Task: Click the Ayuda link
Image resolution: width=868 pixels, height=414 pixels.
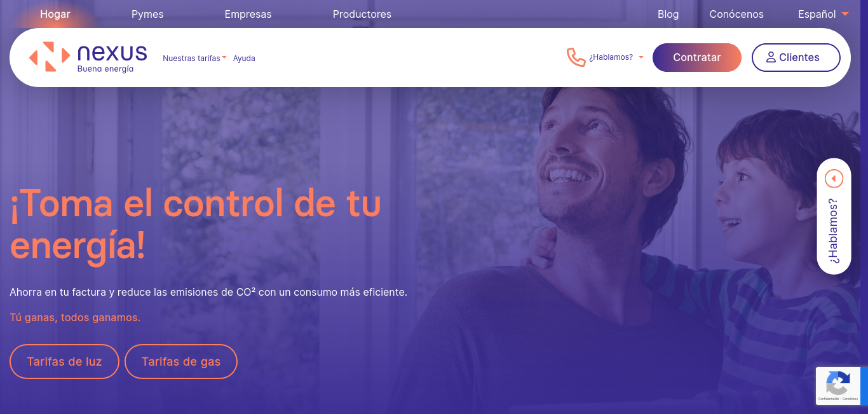Action: pyautogui.click(x=244, y=58)
